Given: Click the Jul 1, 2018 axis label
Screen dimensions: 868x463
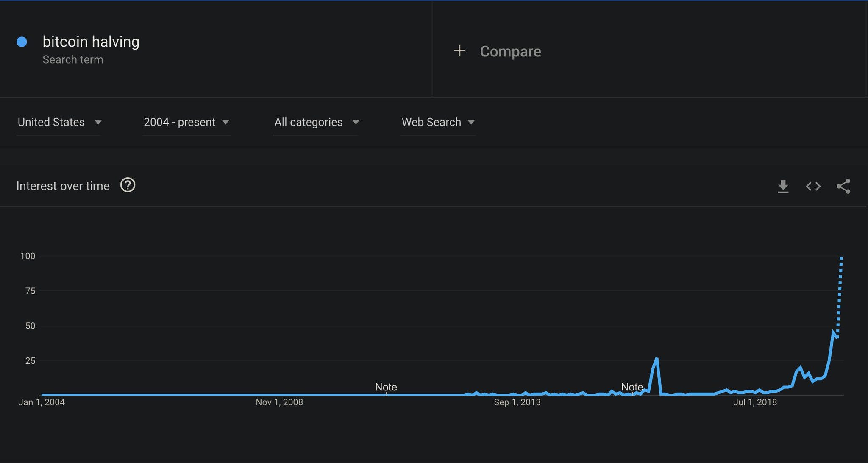Looking at the screenshot, I should click(x=755, y=402).
